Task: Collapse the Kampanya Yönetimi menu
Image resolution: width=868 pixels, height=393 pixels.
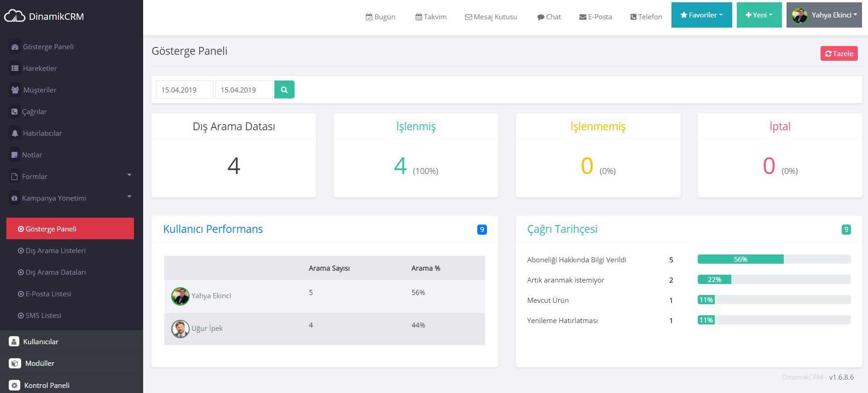Action: [129, 197]
